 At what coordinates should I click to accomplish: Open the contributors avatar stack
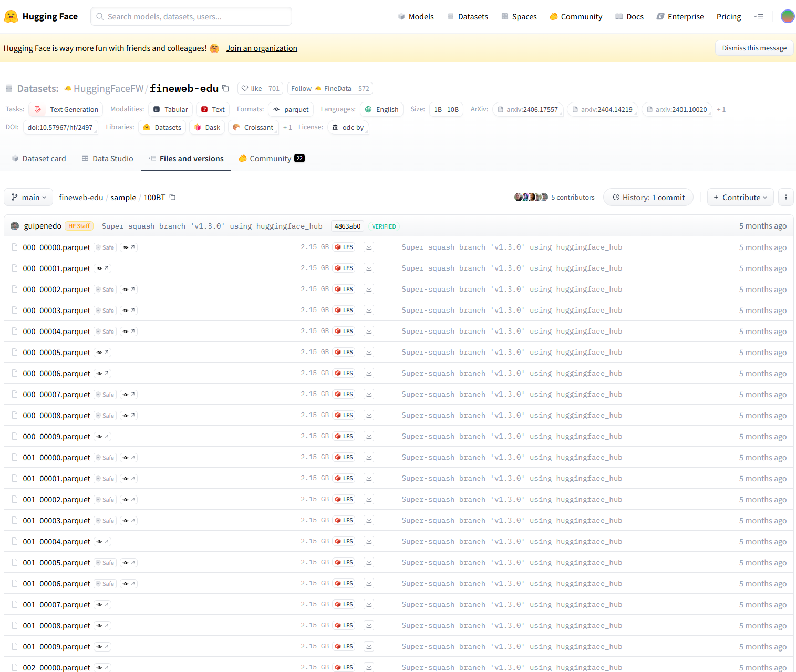[x=531, y=197]
